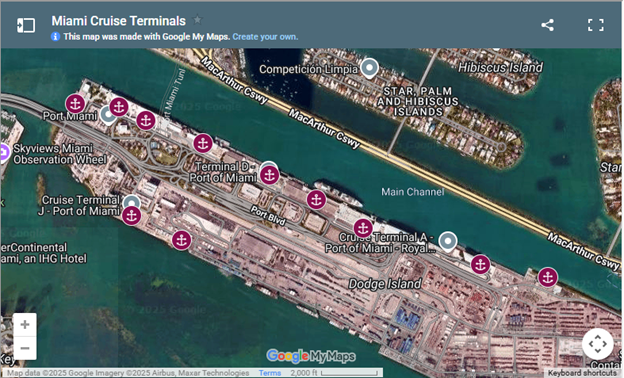This screenshot has width=624, height=378.
Task: Click the Terminal D anchor marker
Action: [x=269, y=175]
